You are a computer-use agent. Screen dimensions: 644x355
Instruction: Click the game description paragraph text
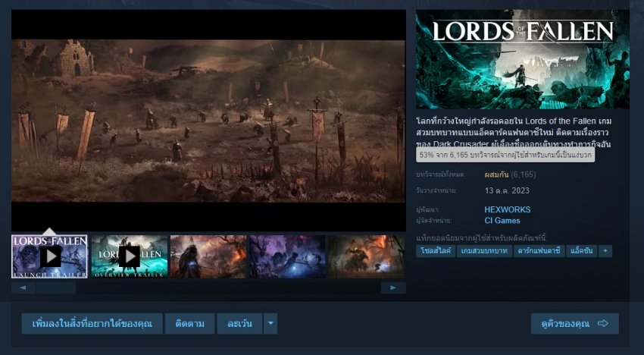pos(514,133)
